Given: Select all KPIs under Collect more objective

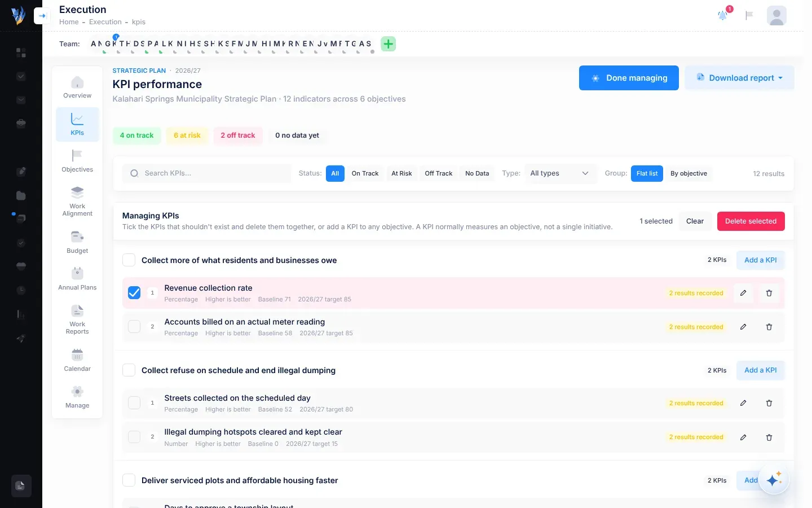Looking at the screenshot, I should click(x=129, y=260).
